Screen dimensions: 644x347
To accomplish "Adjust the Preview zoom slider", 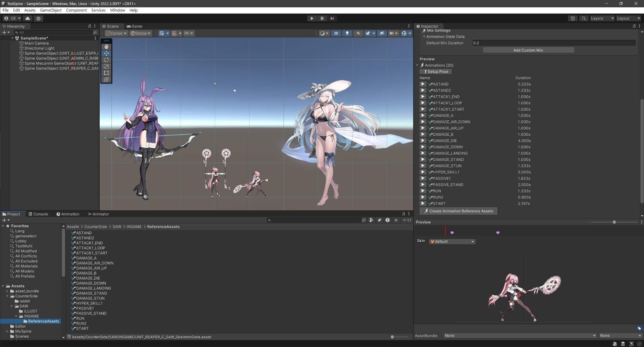I will pos(614,222).
